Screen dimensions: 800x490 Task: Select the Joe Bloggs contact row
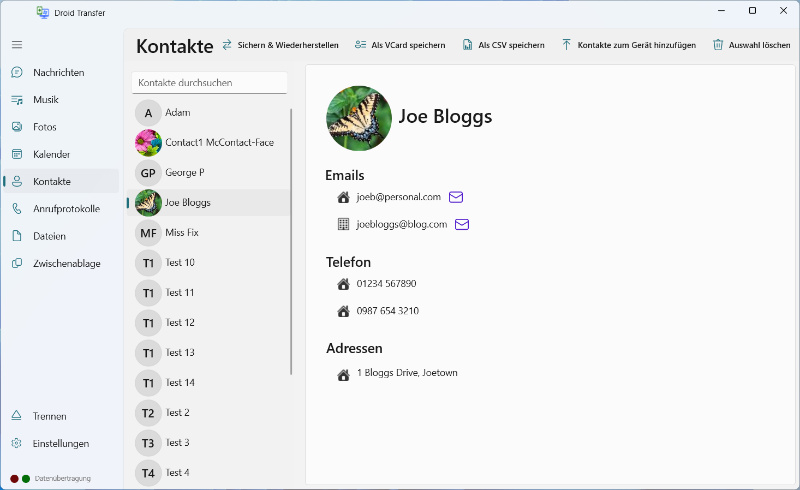pos(208,203)
